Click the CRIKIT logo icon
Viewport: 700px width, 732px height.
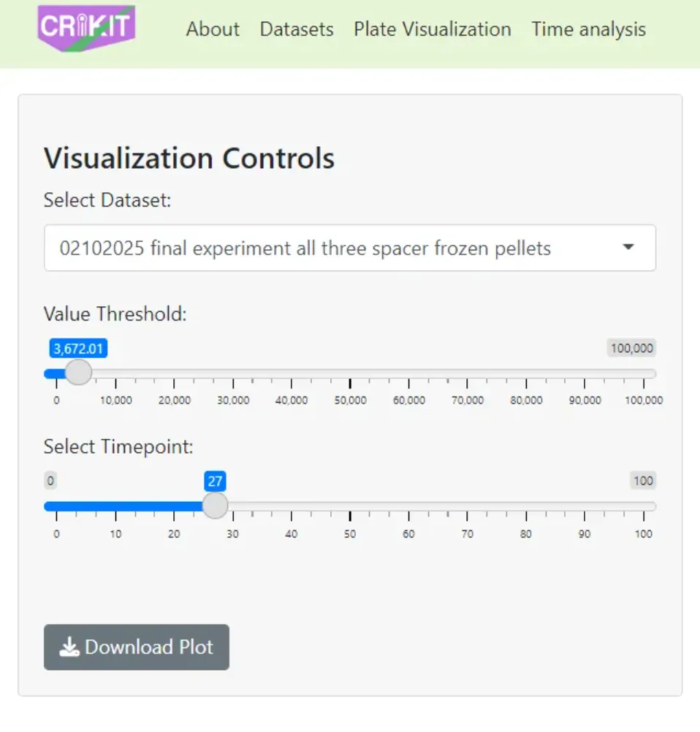(86, 28)
